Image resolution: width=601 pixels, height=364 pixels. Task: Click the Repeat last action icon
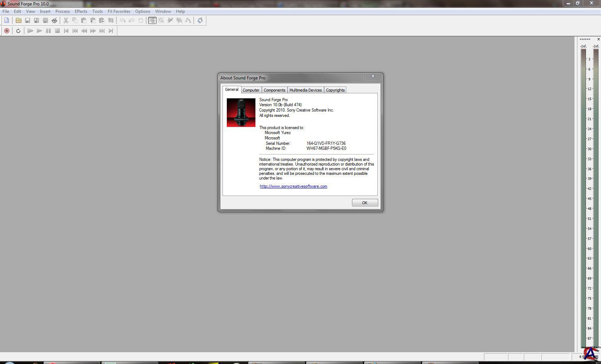[x=141, y=20]
